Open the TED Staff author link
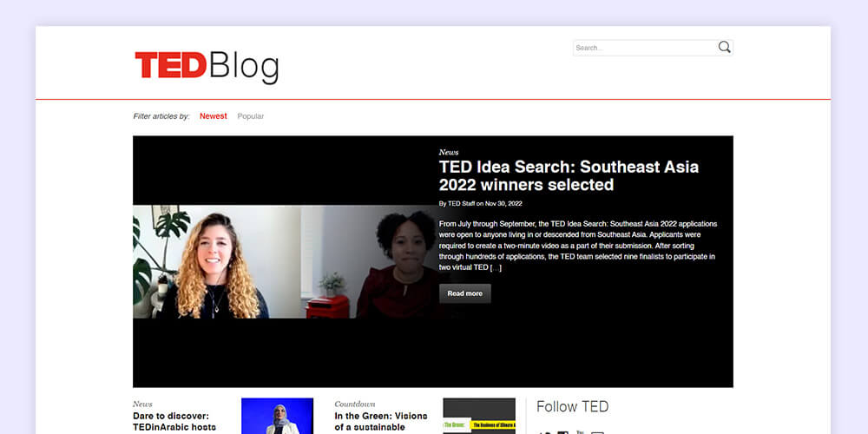This screenshot has width=868, height=434. click(461, 204)
